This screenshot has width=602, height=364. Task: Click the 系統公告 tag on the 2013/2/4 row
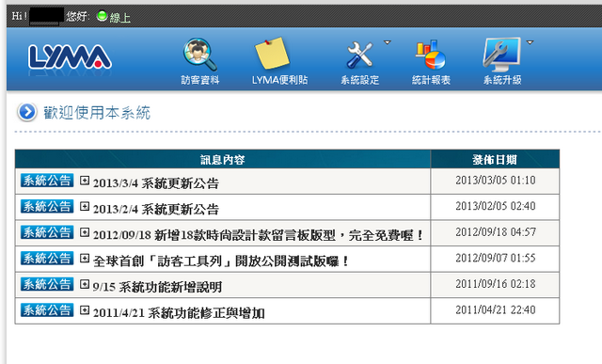(x=47, y=206)
